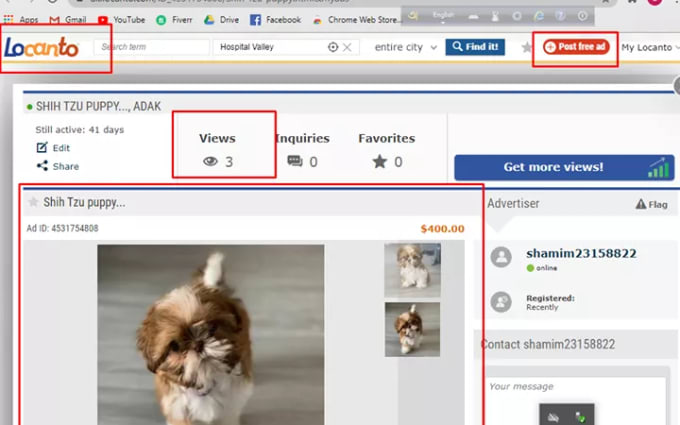Click the $400.00 price text
The image size is (680, 425).
pyautogui.click(x=442, y=229)
